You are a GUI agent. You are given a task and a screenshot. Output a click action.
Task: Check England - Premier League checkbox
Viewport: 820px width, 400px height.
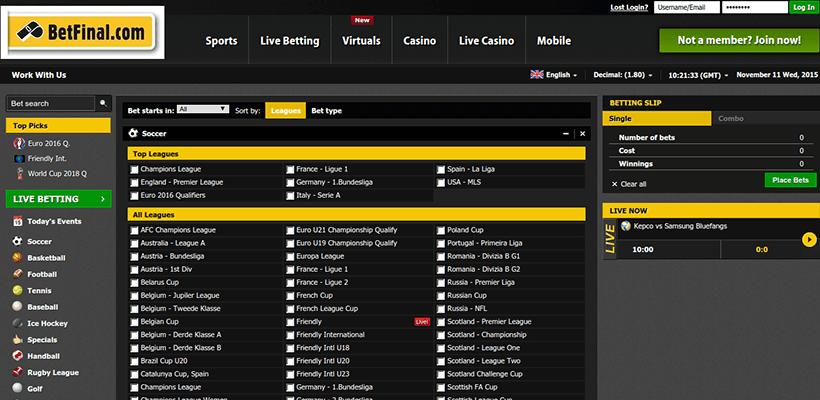[x=134, y=182]
